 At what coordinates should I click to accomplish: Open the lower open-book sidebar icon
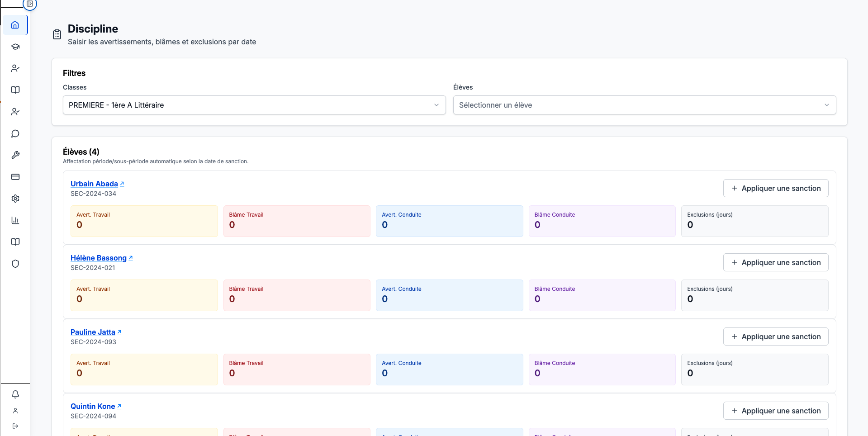click(x=15, y=242)
